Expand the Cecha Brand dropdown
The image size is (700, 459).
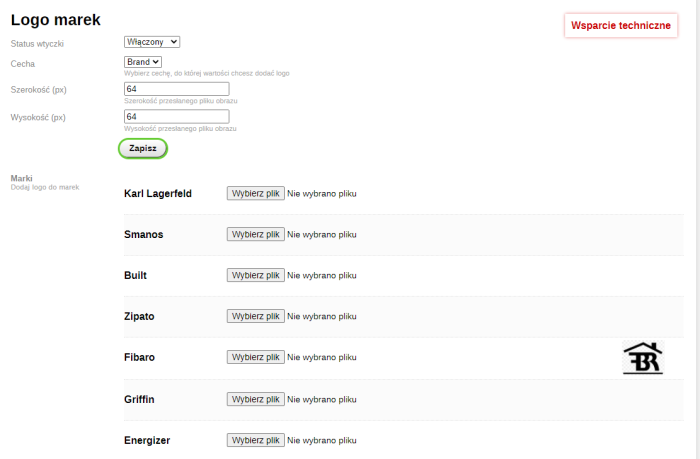tap(142, 62)
